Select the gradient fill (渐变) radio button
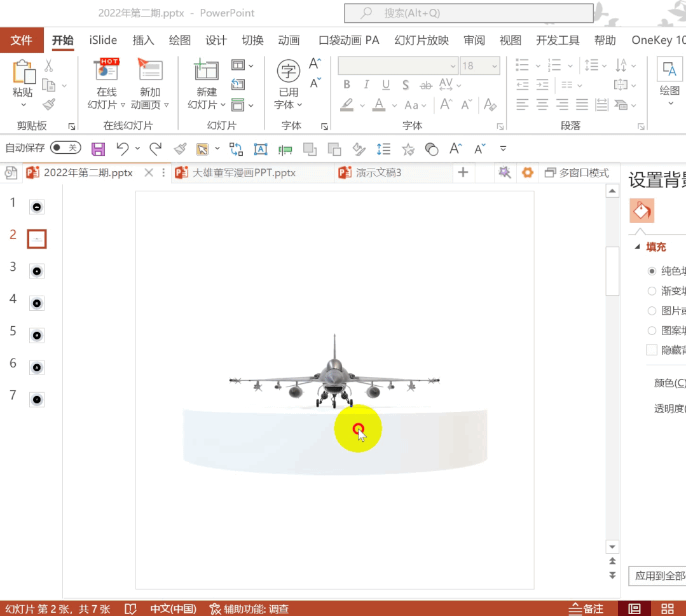 point(652,291)
